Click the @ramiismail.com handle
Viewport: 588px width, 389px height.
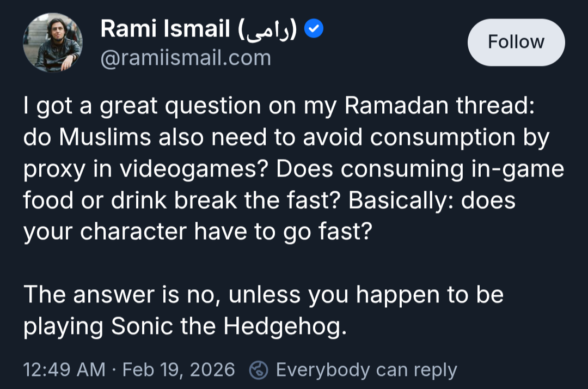[x=186, y=58]
